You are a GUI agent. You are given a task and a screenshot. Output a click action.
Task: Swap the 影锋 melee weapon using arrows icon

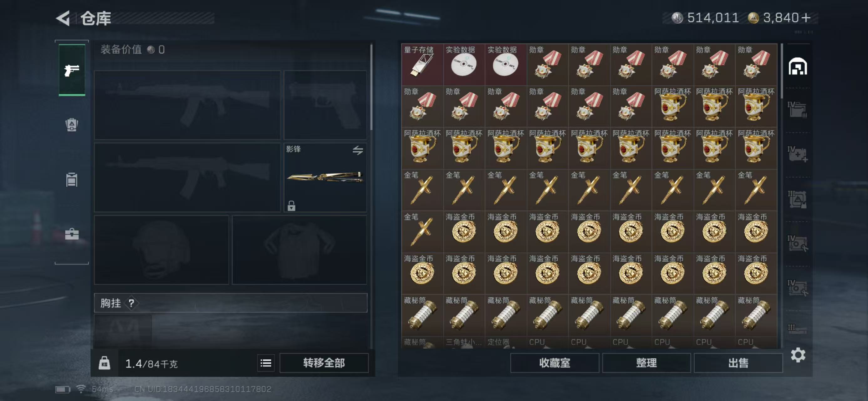(358, 150)
